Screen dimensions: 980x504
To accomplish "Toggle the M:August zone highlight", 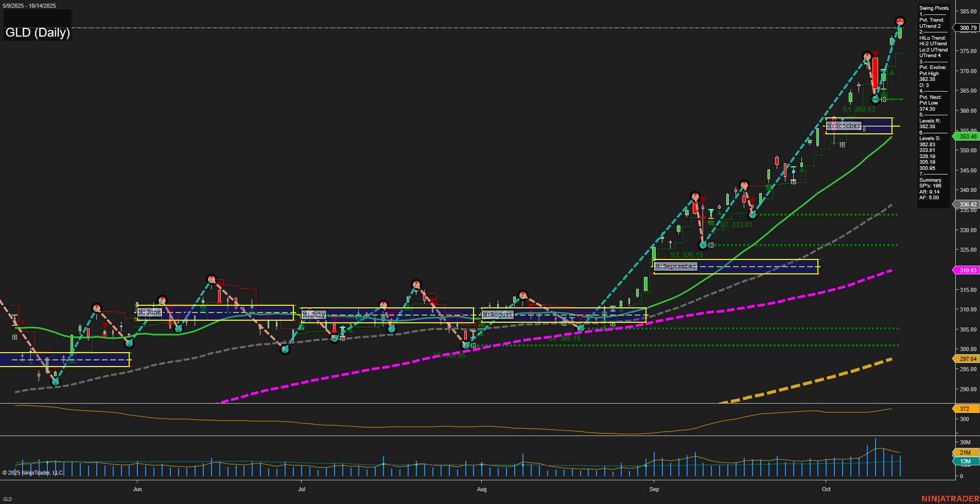I will point(497,314).
